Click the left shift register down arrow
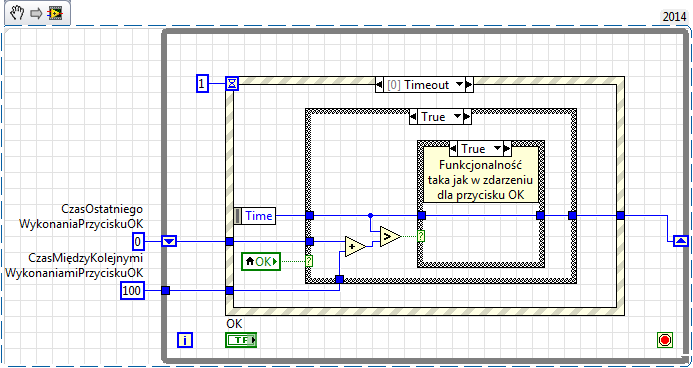Screen dimensions: 693x368 pyautogui.click(x=170, y=241)
